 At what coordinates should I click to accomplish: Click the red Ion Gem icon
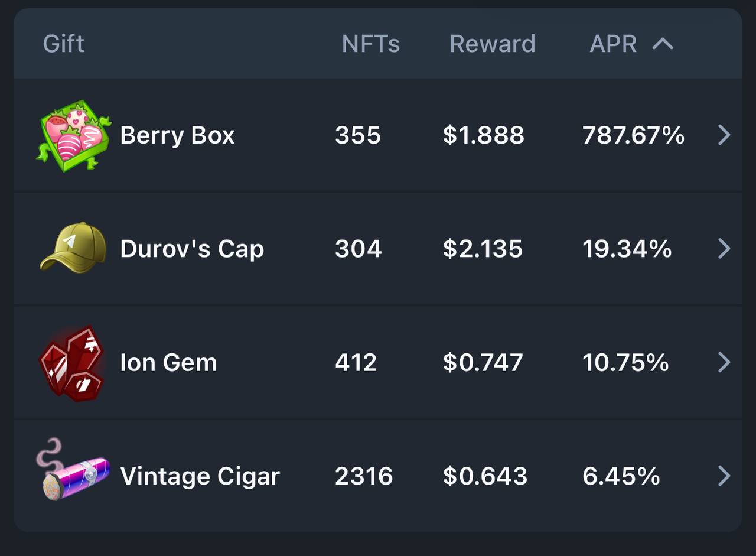pyautogui.click(x=72, y=363)
